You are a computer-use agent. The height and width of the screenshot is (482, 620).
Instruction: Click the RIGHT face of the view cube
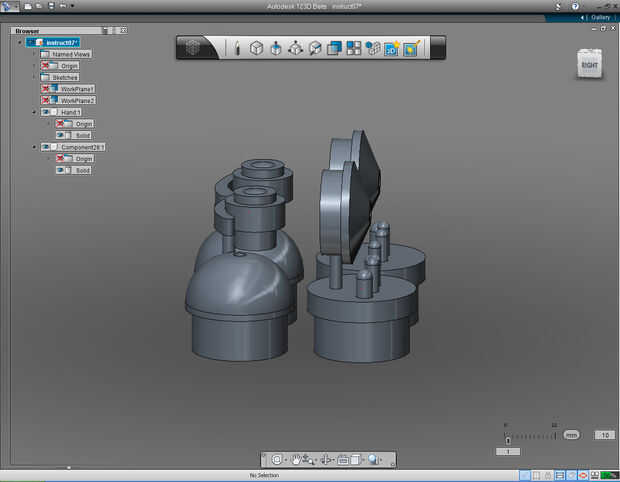pos(589,66)
